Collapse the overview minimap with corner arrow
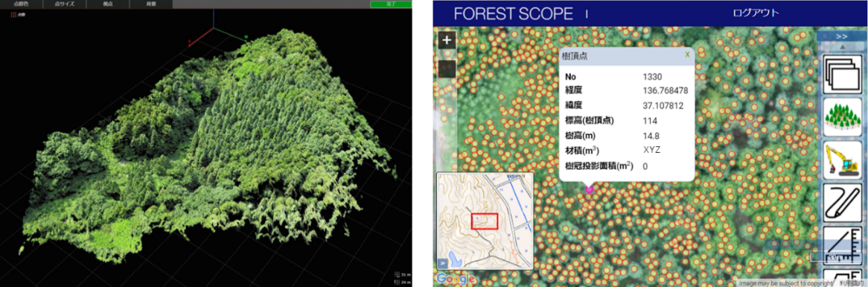Screen dimensions: 868x287 pos(443,263)
